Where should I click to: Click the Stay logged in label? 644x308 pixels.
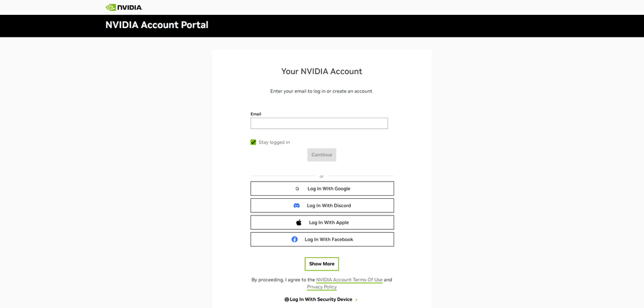click(x=274, y=142)
